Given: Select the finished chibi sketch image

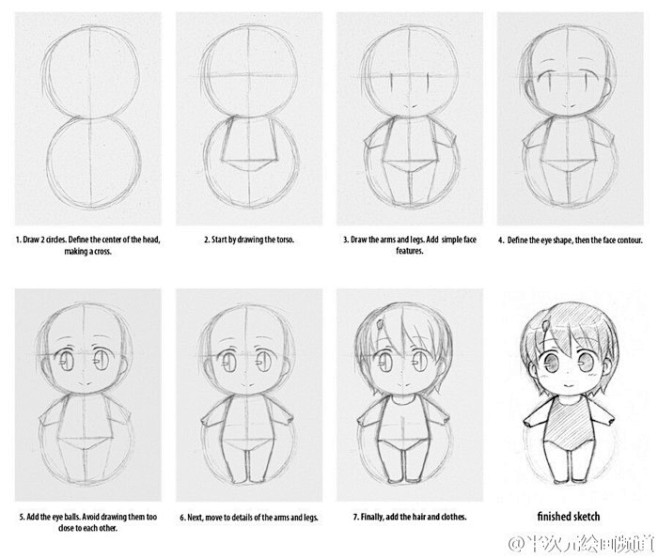Looking at the screenshot, I should click(x=569, y=395).
